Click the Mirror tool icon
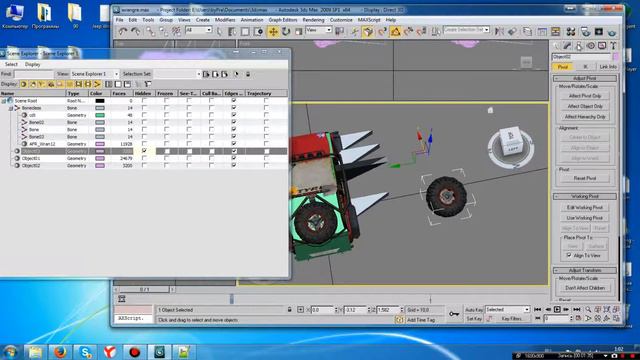 click(499, 31)
